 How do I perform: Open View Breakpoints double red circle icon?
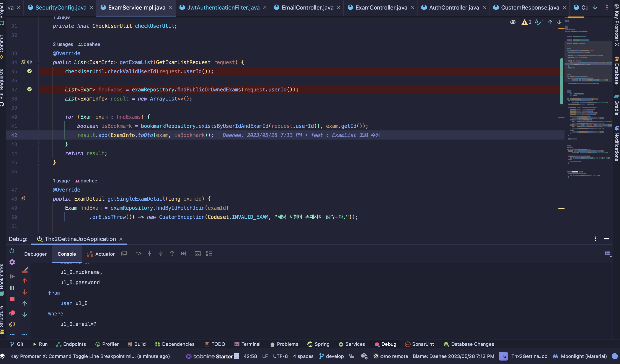(12, 313)
